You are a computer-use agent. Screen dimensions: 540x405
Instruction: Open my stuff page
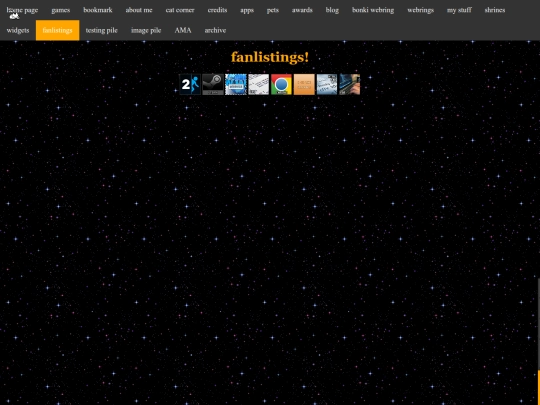(459, 10)
